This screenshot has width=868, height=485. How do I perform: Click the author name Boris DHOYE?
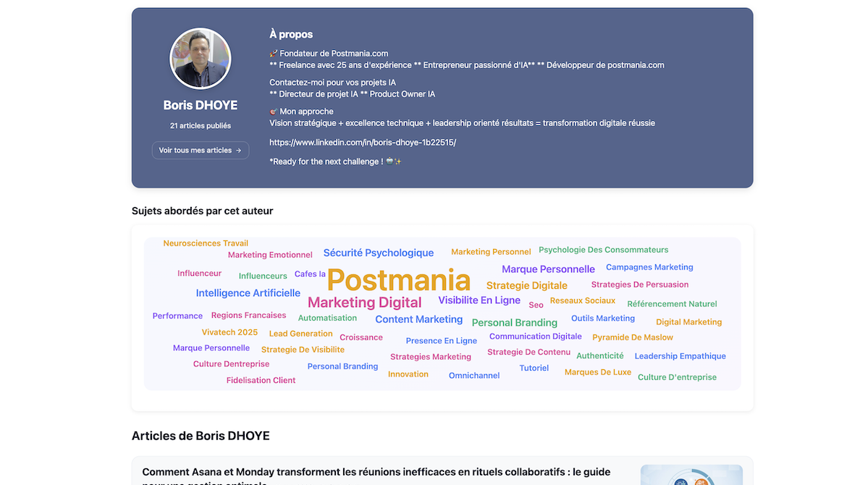(x=200, y=105)
